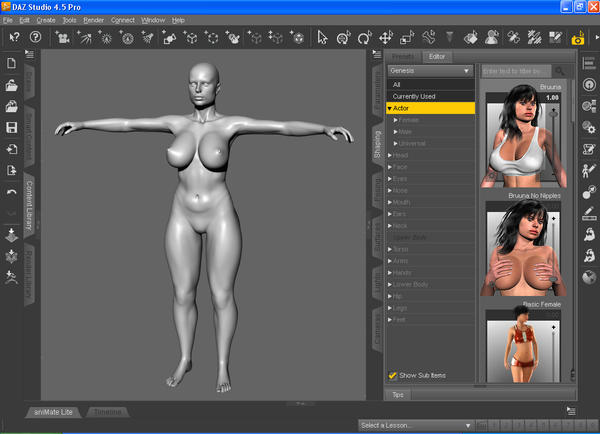Image resolution: width=600 pixels, height=434 pixels.
Task: Click the Undo arrow in left sidebar
Action: point(11,192)
